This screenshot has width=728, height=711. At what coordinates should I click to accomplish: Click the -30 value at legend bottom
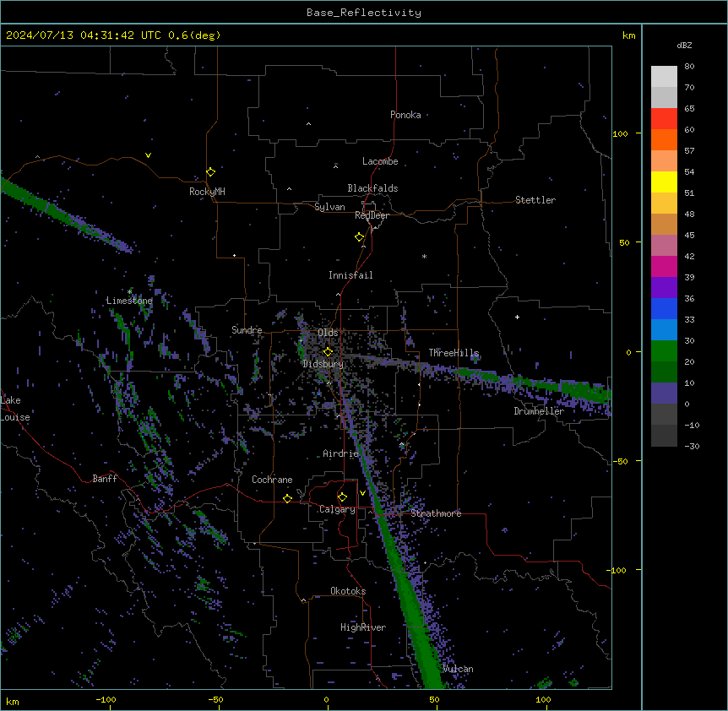692,446
